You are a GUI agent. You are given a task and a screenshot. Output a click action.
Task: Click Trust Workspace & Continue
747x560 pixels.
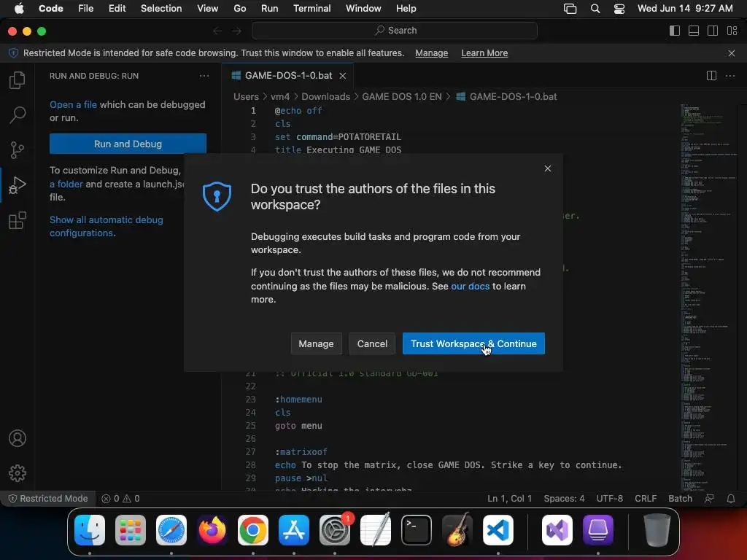(x=473, y=344)
